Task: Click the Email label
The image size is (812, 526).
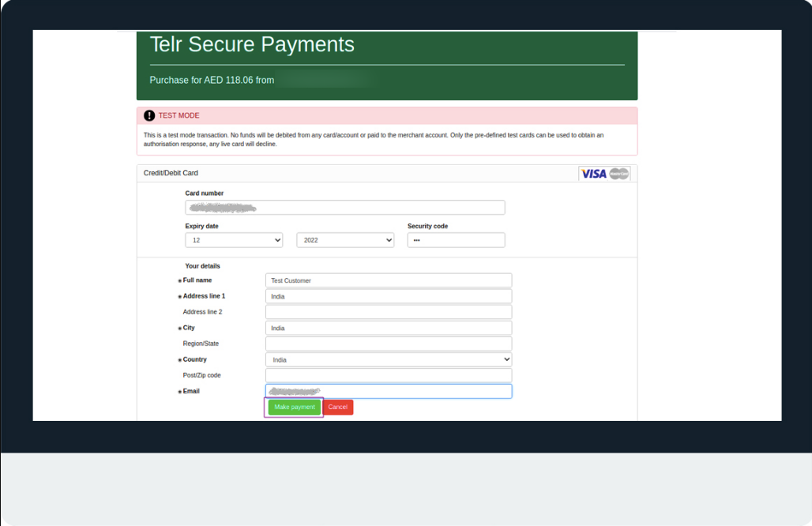Action: point(191,391)
